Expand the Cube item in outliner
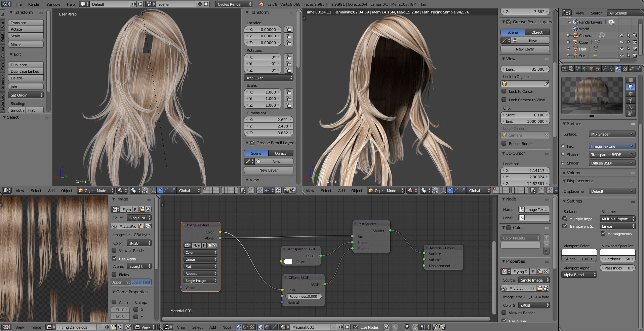644x331 pixels. tap(568, 42)
